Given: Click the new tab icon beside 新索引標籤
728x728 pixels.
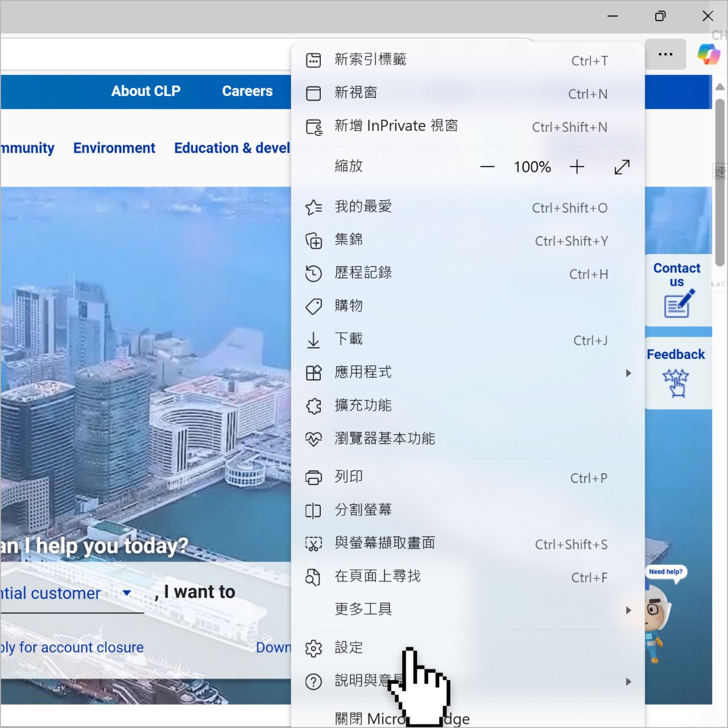Looking at the screenshot, I should tap(313, 60).
